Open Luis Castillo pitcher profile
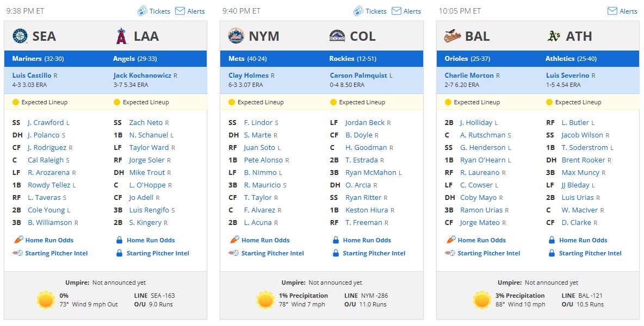 (32, 76)
